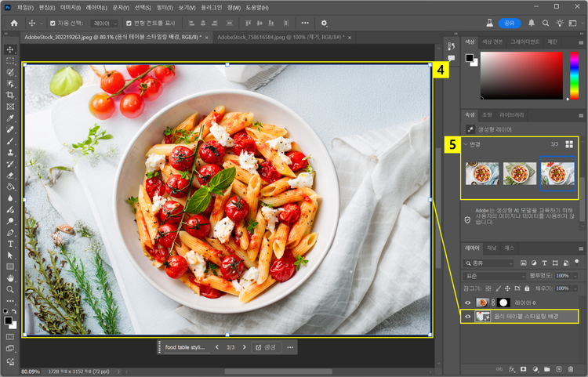Open the 불투명도 opacity dropdown arrow
This screenshot has width=588, height=377.
coord(575,276)
